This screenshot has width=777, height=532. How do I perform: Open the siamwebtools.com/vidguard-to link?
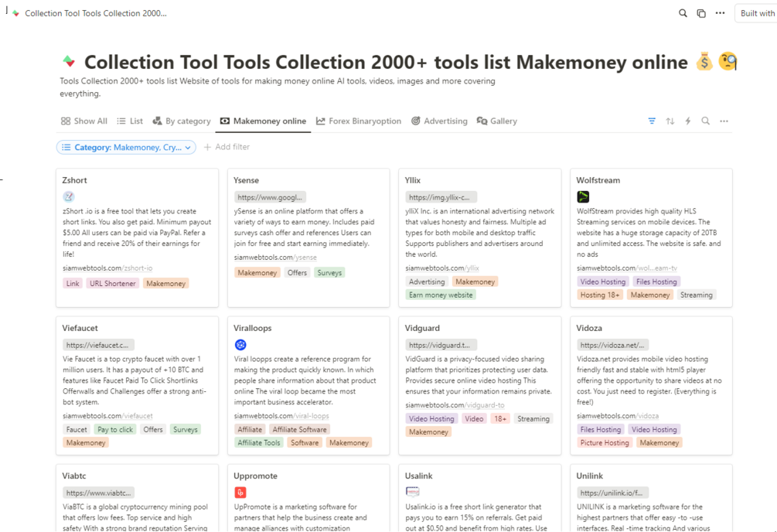click(x=455, y=405)
